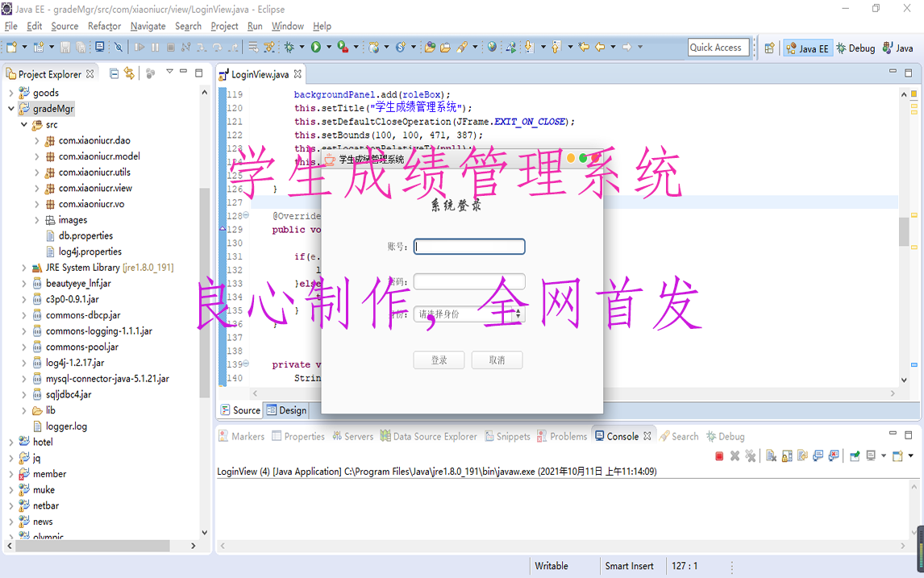The image size is (924, 578).
Task: Select db.properties file in tree
Action: coord(85,235)
